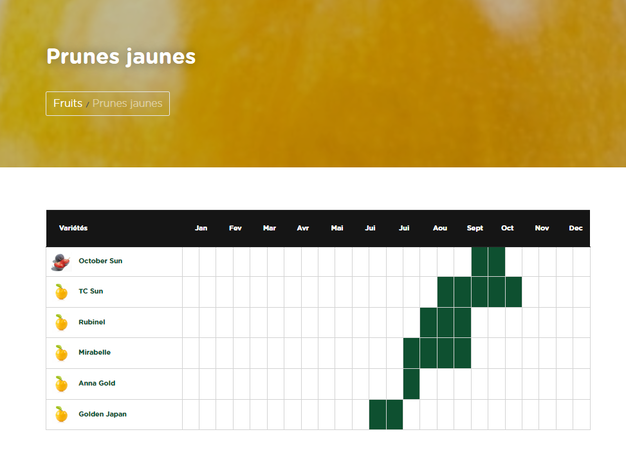Viewport: 626px width, 450px height.
Task: Select the Dec month column header
Action: point(575,228)
